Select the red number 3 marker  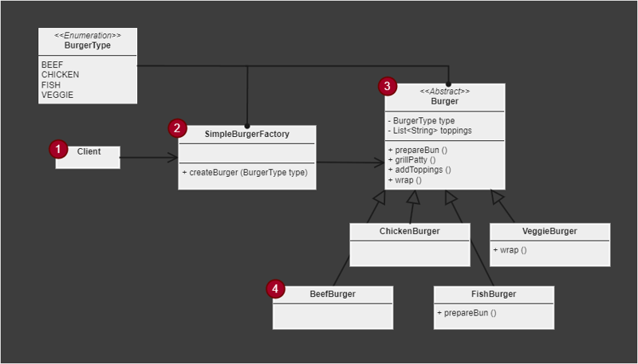[387, 86]
